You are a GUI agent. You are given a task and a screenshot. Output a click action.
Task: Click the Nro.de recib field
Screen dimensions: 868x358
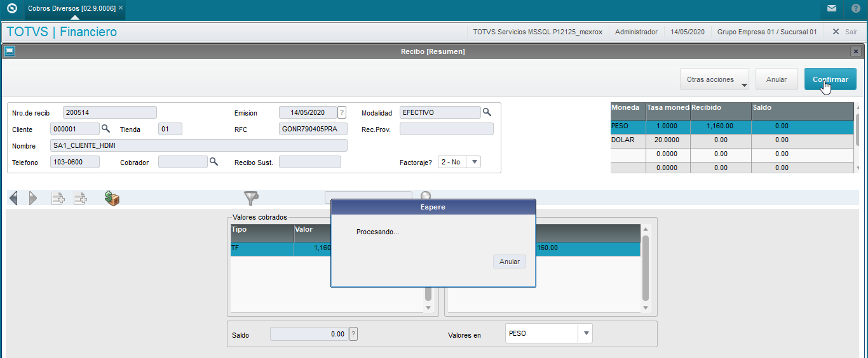[x=110, y=112]
